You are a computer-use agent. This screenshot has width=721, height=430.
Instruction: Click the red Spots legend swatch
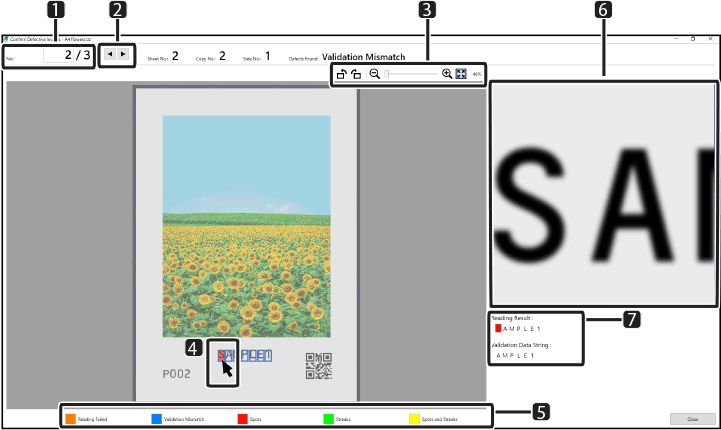click(242, 419)
